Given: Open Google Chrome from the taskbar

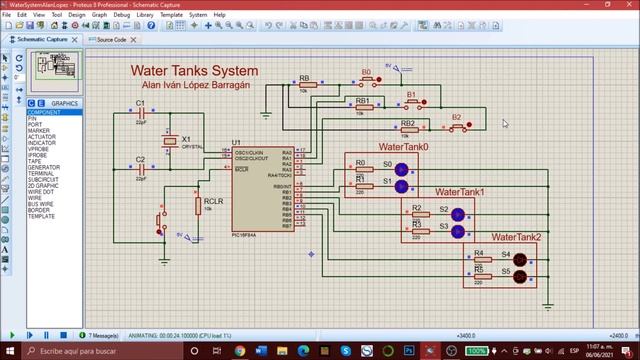Looking at the screenshot, I should click(x=240, y=351).
